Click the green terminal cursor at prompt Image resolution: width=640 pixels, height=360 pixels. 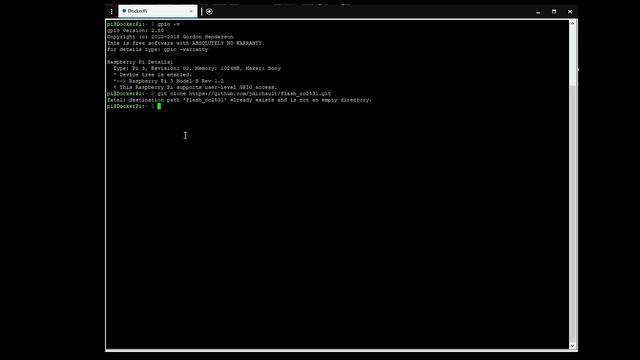pos(159,106)
